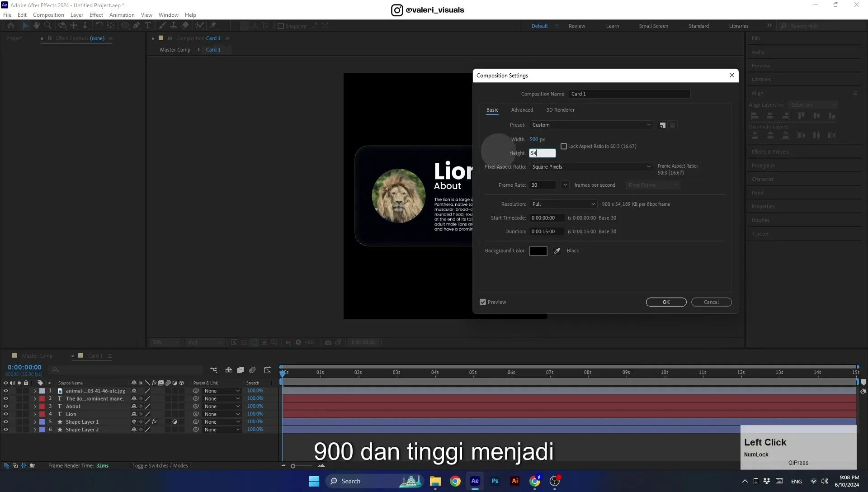
Task: Select the Horizontal Type tool
Action: [148, 26]
